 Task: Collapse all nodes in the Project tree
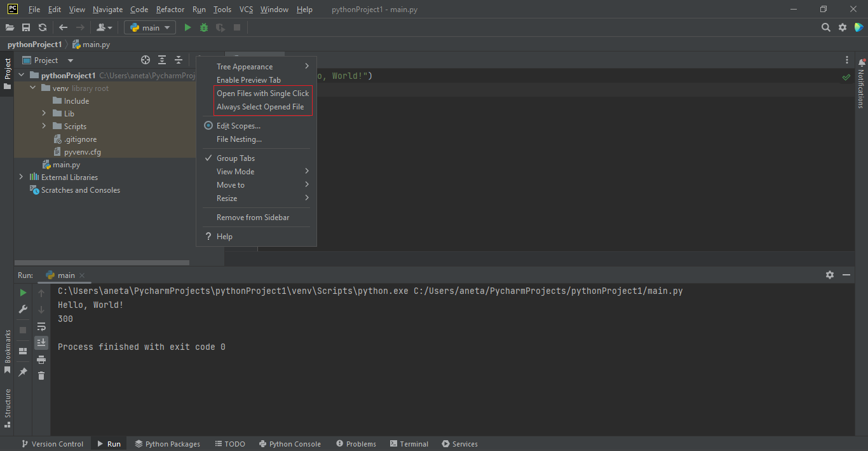[178, 59]
